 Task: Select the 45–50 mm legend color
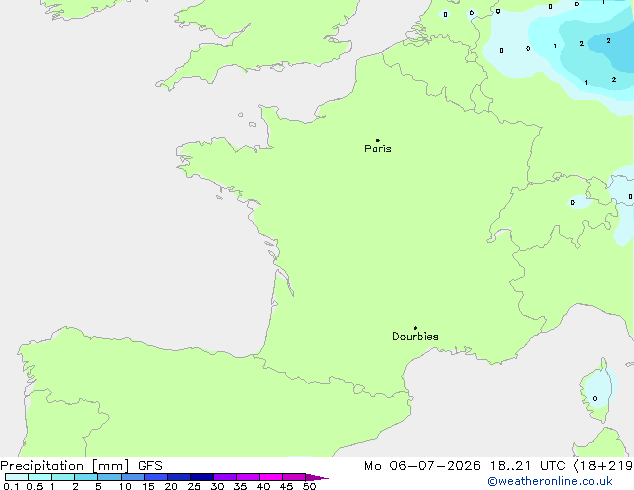pyautogui.click(x=294, y=477)
